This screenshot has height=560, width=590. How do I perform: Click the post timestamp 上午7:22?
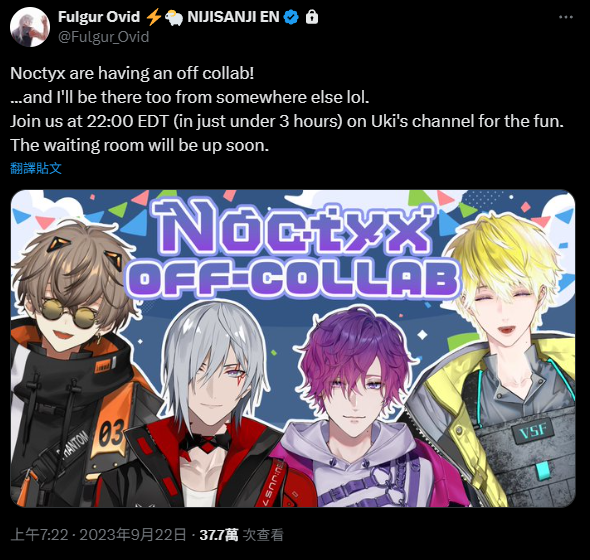pos(40,534)
